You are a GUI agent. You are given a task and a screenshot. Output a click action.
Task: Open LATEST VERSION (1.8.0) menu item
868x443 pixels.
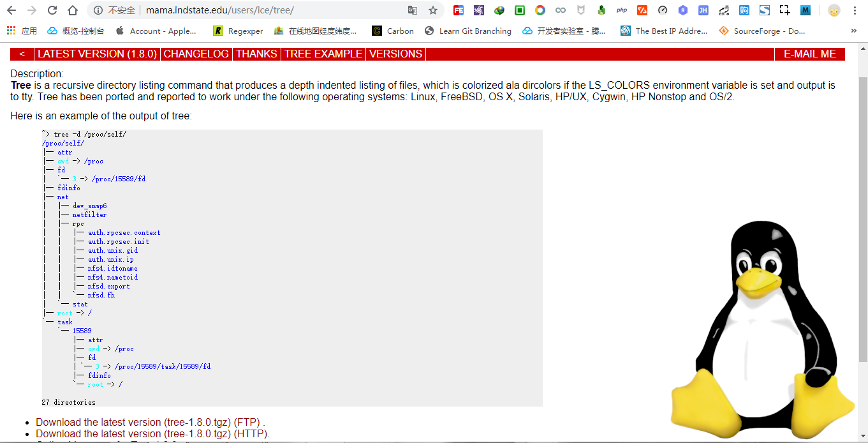point(98,54)
